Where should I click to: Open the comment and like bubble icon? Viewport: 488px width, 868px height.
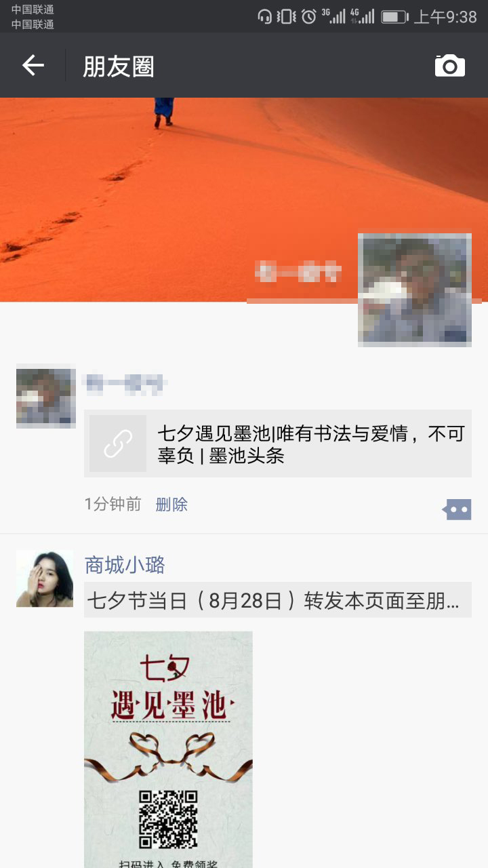(457, 509)
